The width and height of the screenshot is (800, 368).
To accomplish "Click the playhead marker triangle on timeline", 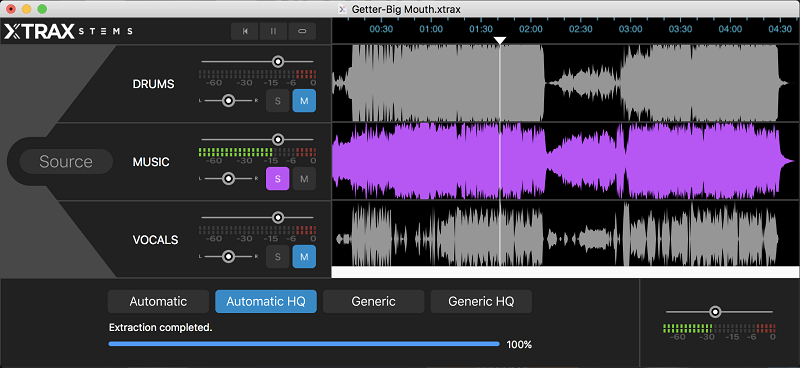I will point(500,40).
